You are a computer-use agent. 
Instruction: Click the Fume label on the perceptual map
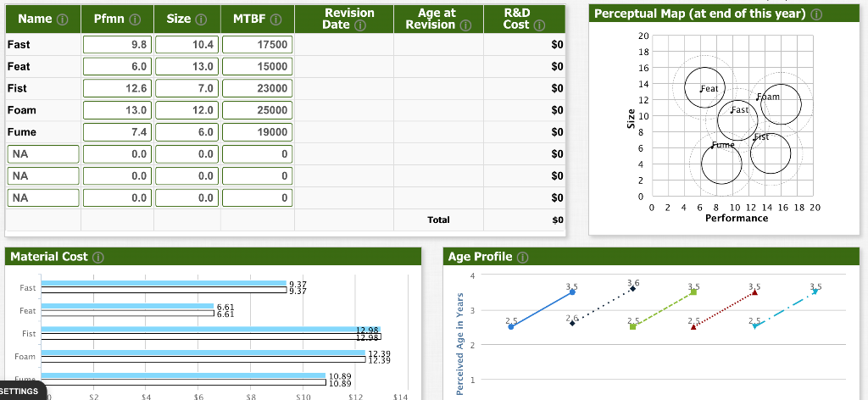pos(723,145)
